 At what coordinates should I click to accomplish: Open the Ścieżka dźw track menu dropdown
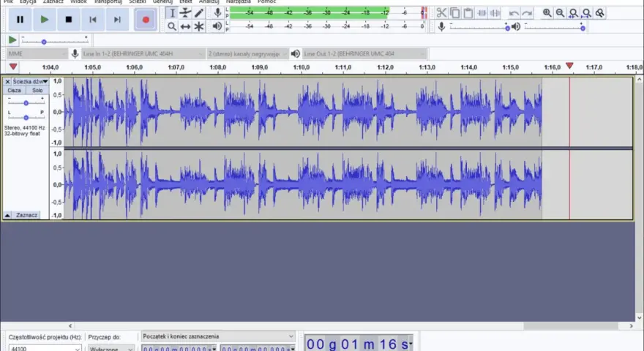click(30, 81)
